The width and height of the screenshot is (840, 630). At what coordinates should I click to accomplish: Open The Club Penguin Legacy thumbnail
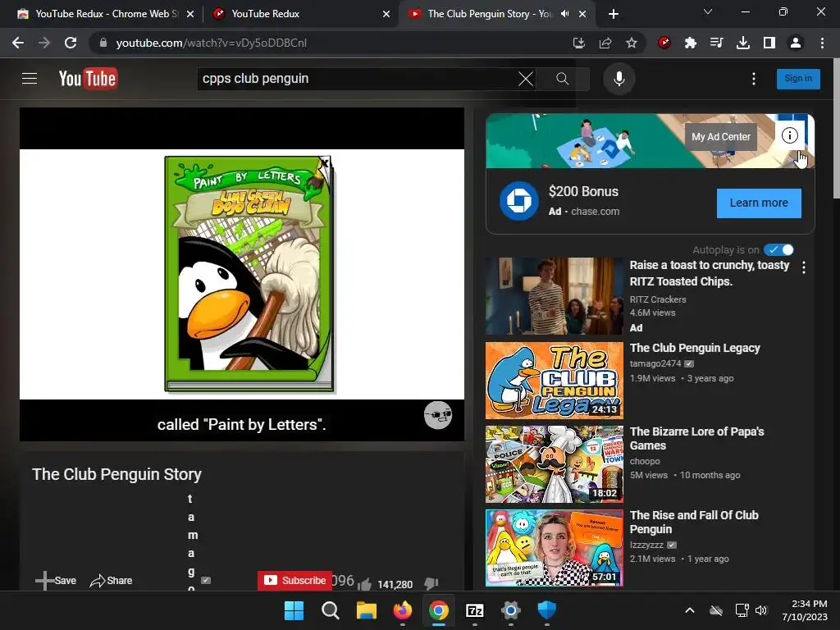pos(554,381)
